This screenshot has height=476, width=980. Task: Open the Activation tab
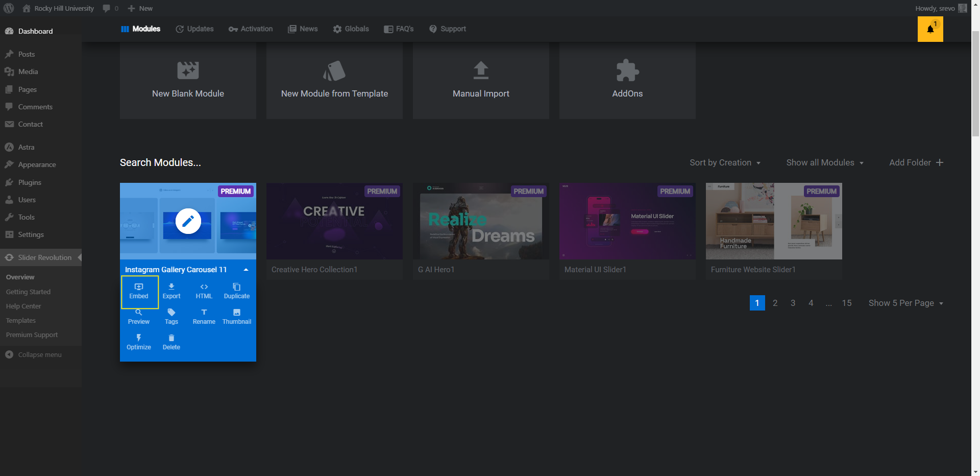coord(251,29)
